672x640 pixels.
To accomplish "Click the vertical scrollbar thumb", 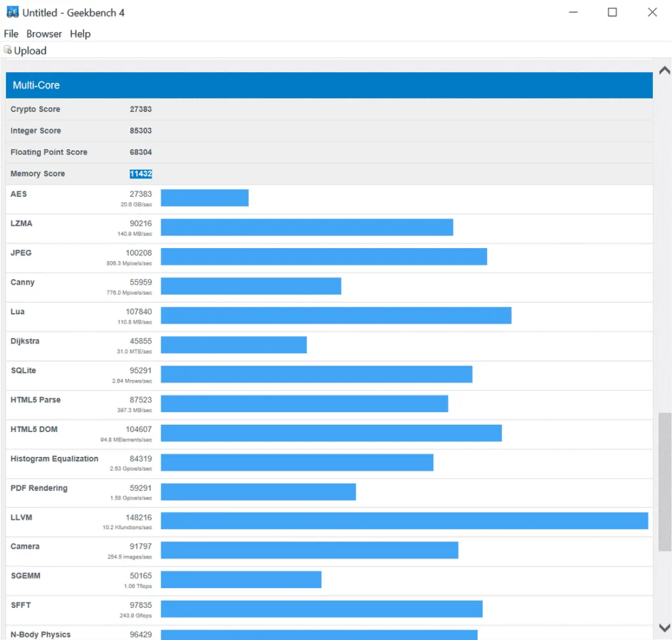I will [664, 482].
